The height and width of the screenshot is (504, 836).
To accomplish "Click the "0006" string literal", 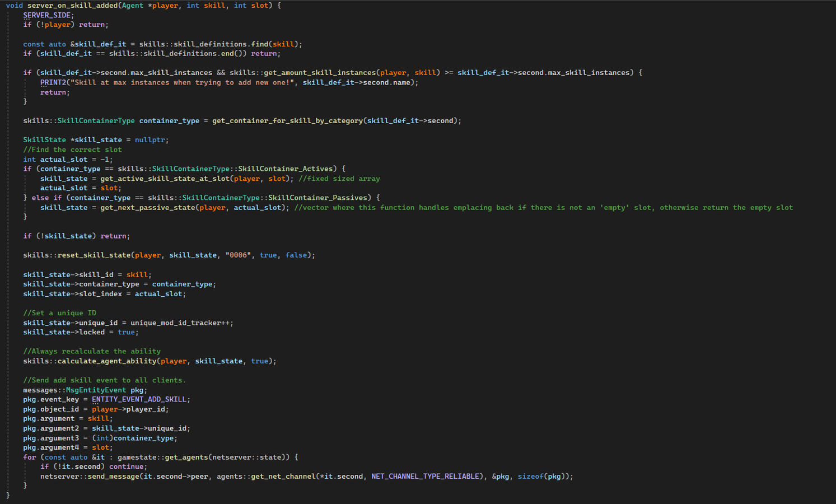I will point(238,255).
